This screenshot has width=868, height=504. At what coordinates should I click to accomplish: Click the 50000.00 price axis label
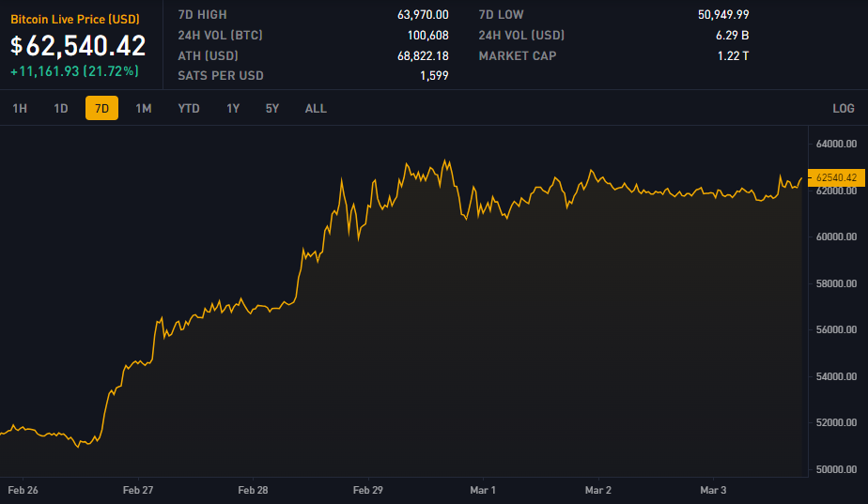pyautogui.click(x=836, y=469)
